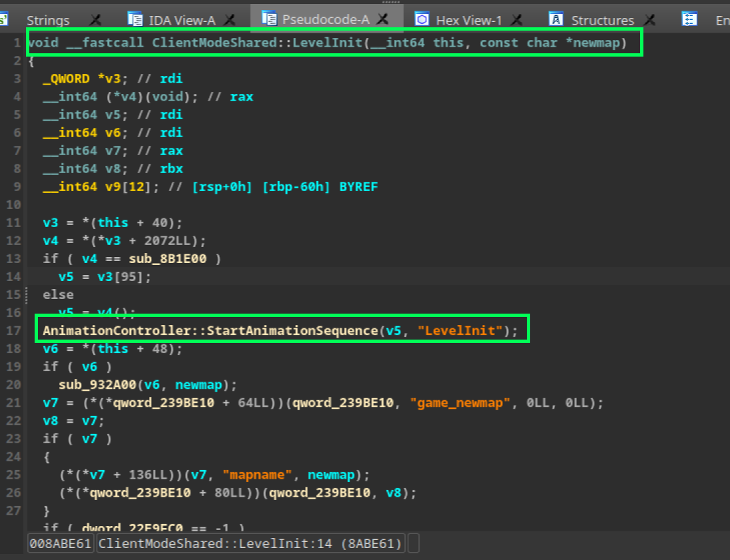Close the Strings tab
730x560 pixels.
point(96,20)
